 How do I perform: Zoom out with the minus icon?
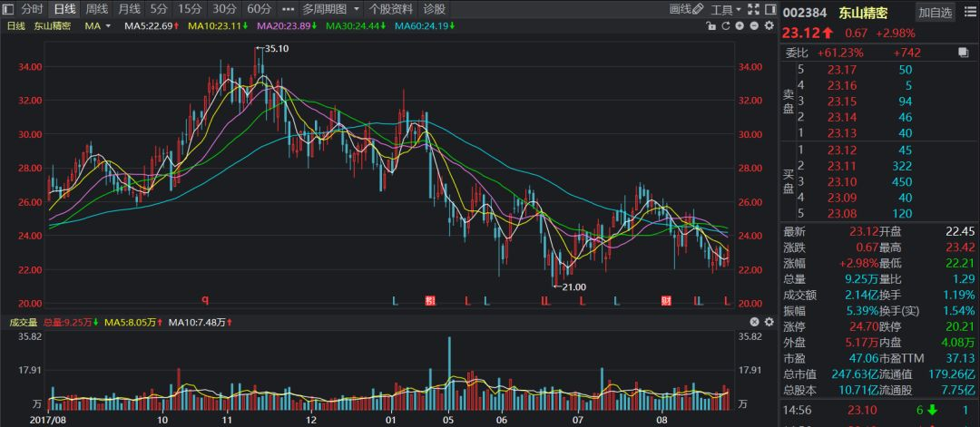(x=752, y=25)
